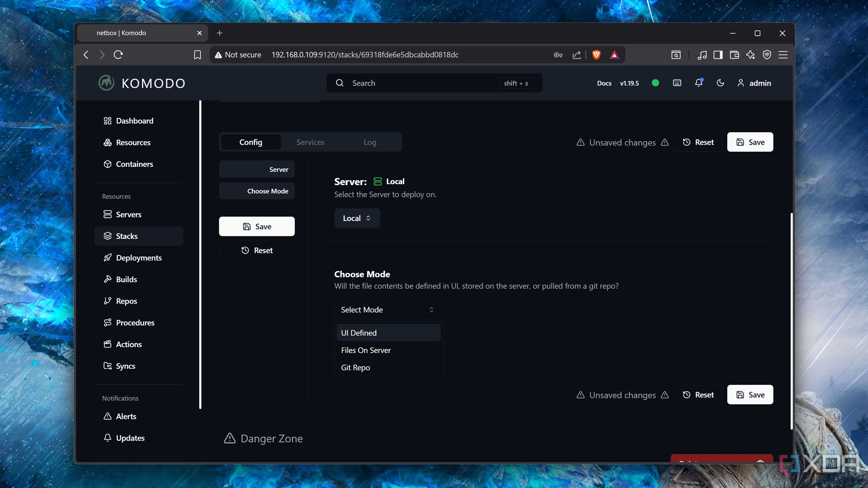
Task: Click the green websocket status indicator
Action: (655, 83)
